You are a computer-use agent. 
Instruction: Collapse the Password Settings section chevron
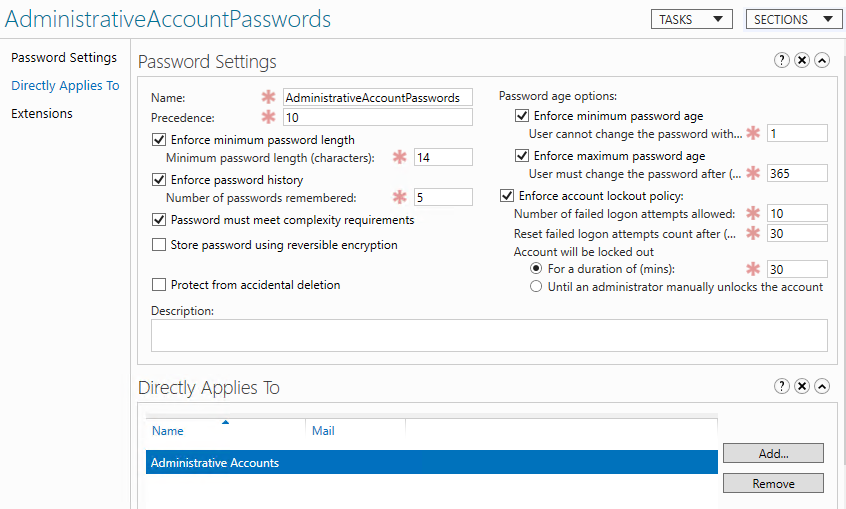click(x=822, y=61)
